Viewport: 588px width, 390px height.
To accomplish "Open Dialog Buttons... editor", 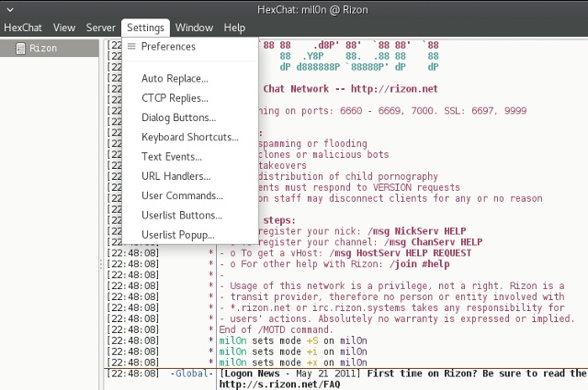I will coord(190,117).
